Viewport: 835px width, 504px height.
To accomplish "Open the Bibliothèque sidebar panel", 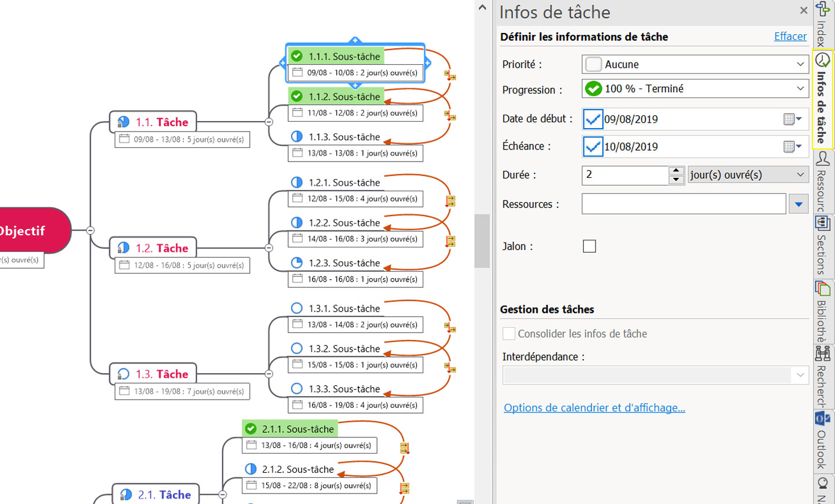I will coord(822,310).
